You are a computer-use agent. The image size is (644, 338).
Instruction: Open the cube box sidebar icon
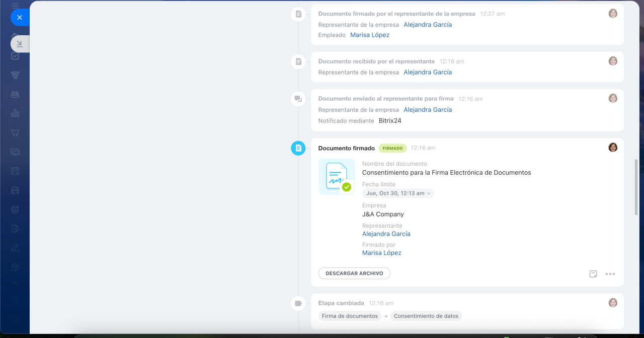(x=15, y=267)
